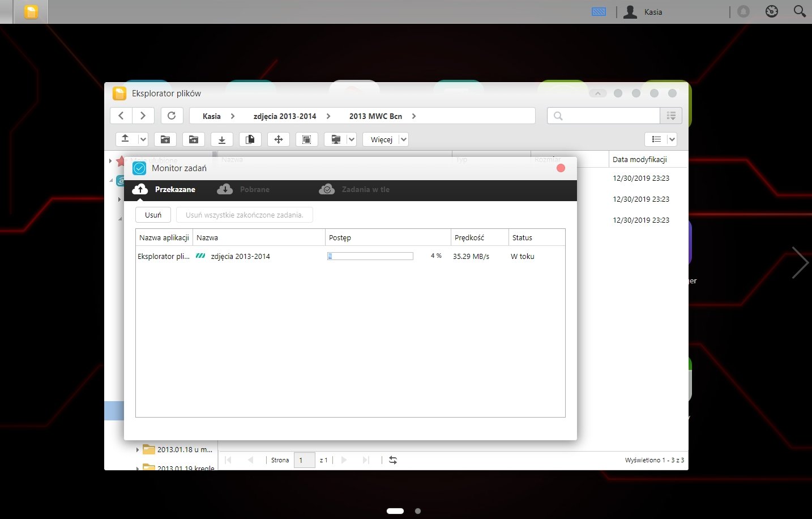Click the Nazwa column header in Monitor zadań
812x519 pixels.
pyautogui.click(x=259, y=237)
